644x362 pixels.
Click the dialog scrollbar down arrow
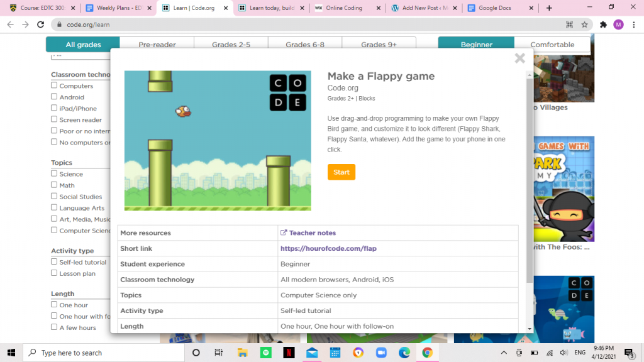[530, 329]
